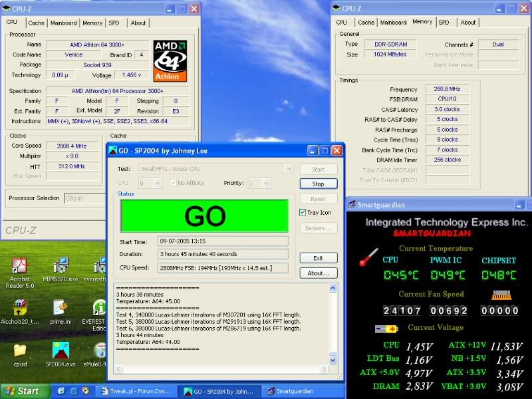Click the Start button in SP2004 window

click(319, 169)
